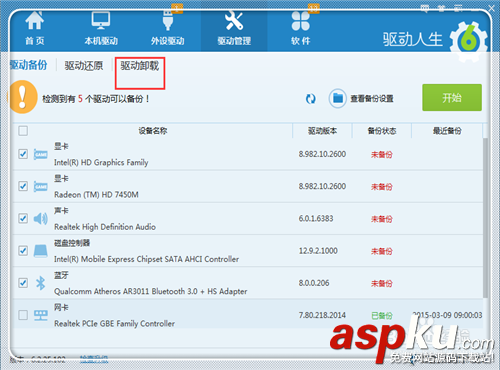Viewport: 500px width, 370px height.
Task: Open the 驱动卸载 sub-tab
Action: pyautogui.click(x=140, y=66)
